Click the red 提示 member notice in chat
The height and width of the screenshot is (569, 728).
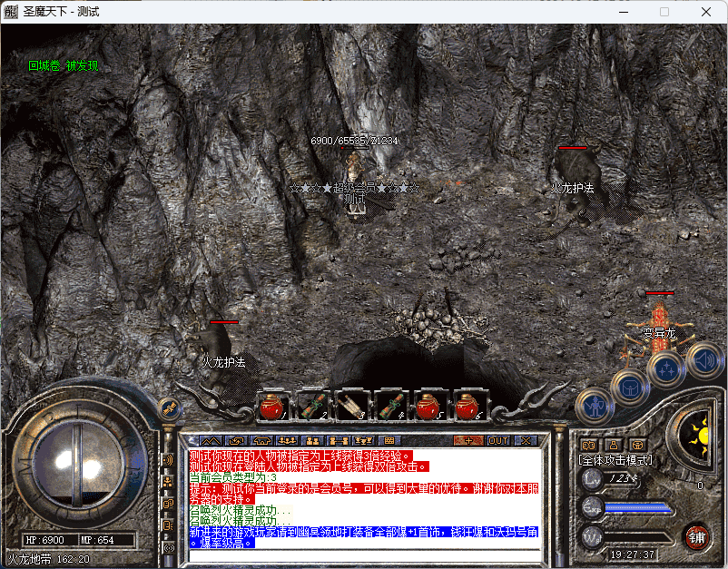point(364,494)
